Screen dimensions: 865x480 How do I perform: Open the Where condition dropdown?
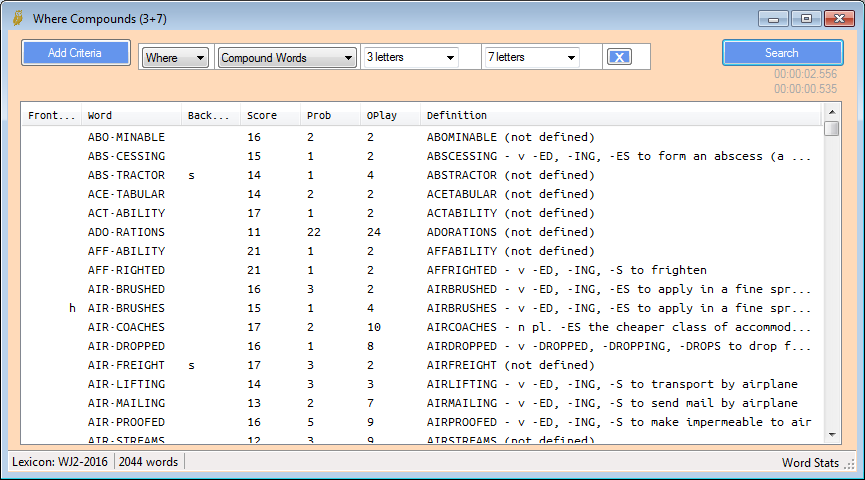point(175,57)
